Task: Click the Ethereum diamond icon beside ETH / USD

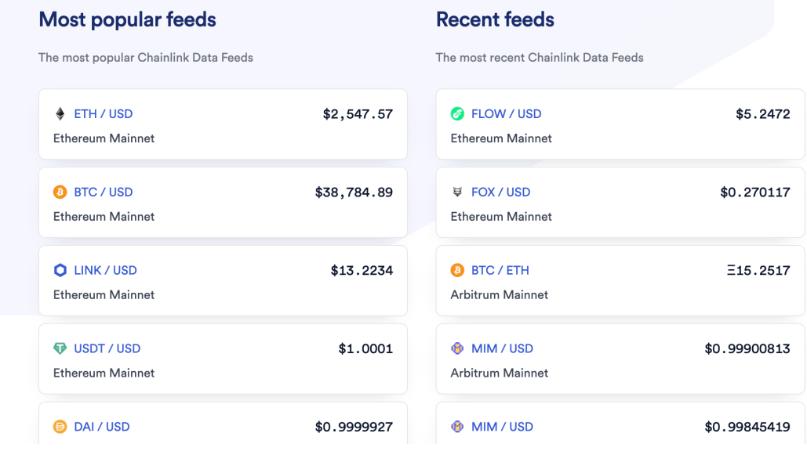Action: pos(59,114)
